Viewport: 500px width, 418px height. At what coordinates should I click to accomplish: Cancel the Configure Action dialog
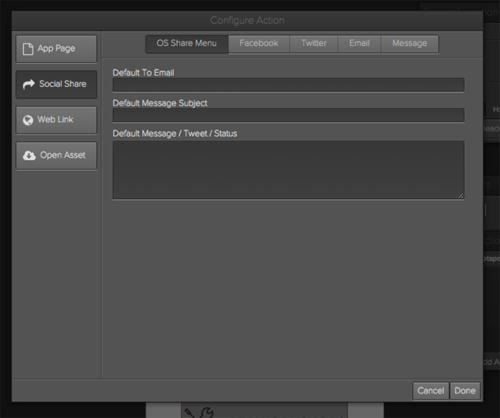click(x=431, y=391)
